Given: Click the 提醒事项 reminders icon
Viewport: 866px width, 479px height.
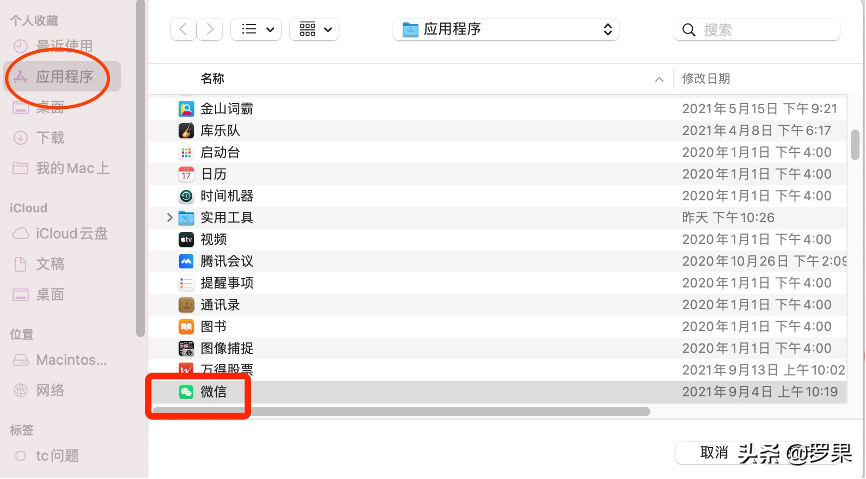Looking at the screenshot, I should tap(186, 283).
